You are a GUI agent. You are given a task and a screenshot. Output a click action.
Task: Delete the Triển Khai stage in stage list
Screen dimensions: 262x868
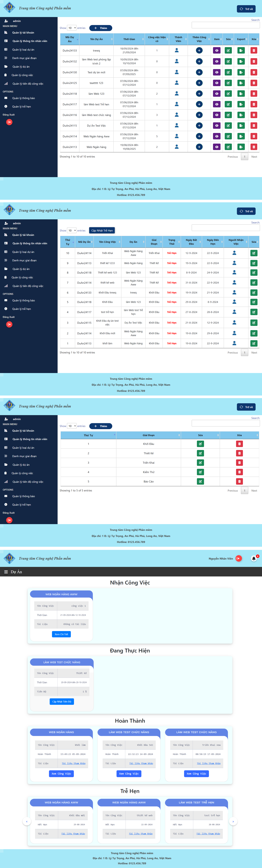click(239, 463)
